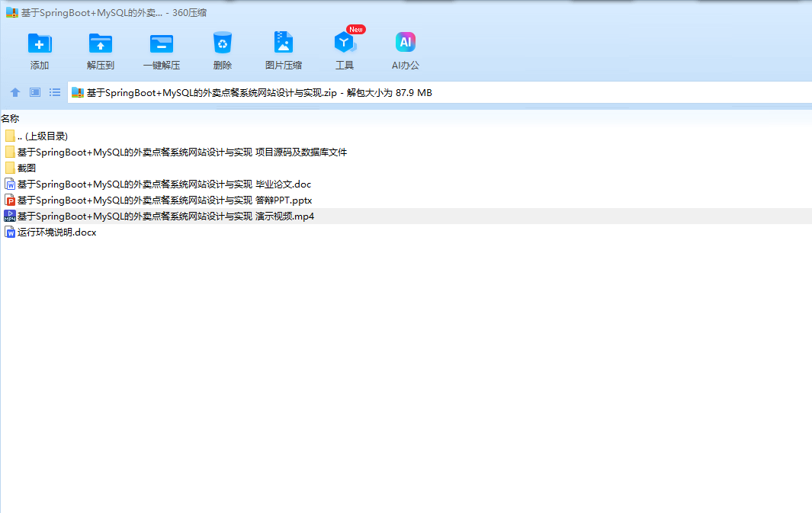Image resolution: width=812 pixels, height=513 pixels.
Task: Switch to thumbnail view icon
Action: [35, 93]
